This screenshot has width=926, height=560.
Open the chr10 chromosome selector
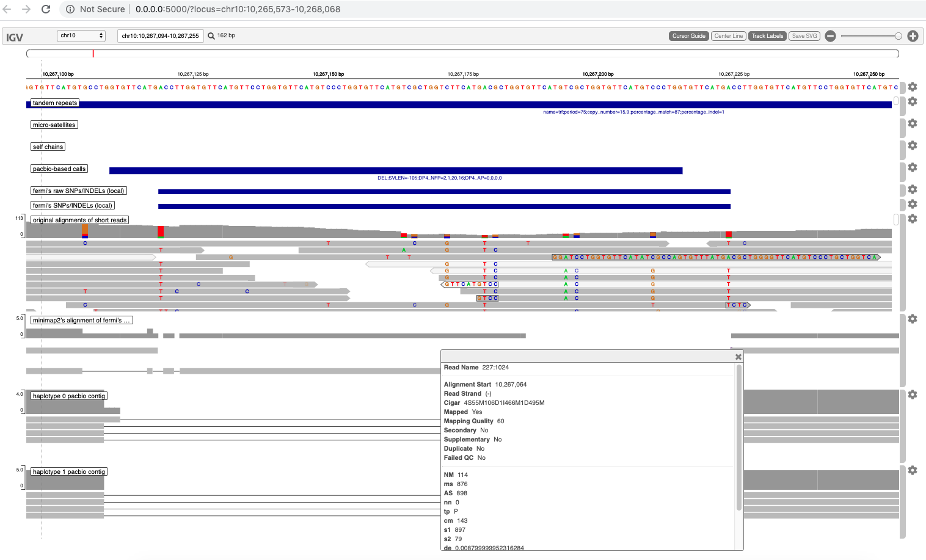pos(81,35)
